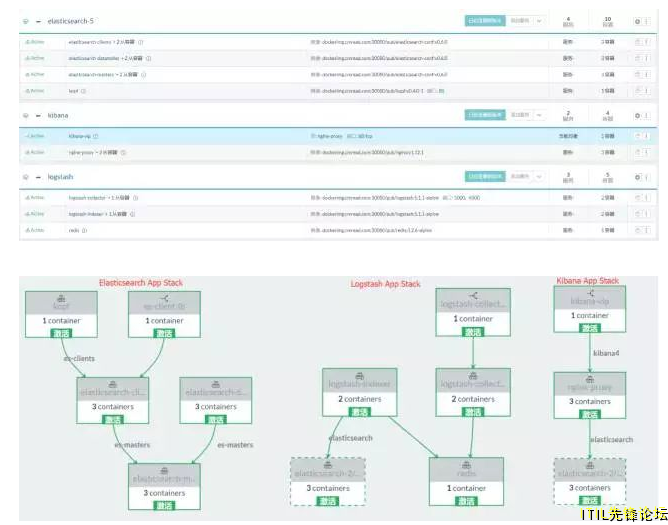This screenshot has height=525, width=668.
Task: Open more-actions menu on kopf row
Action: click(647, 90)
